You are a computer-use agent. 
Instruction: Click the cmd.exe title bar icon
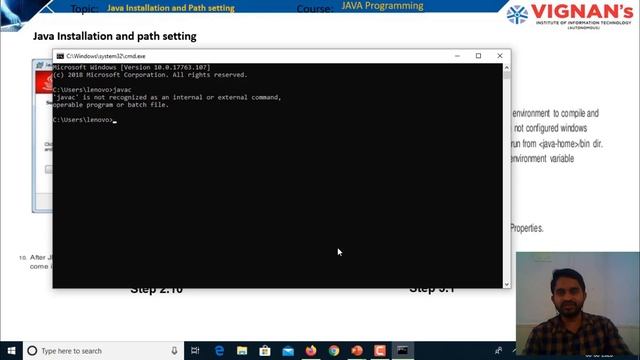click(60, 56)
